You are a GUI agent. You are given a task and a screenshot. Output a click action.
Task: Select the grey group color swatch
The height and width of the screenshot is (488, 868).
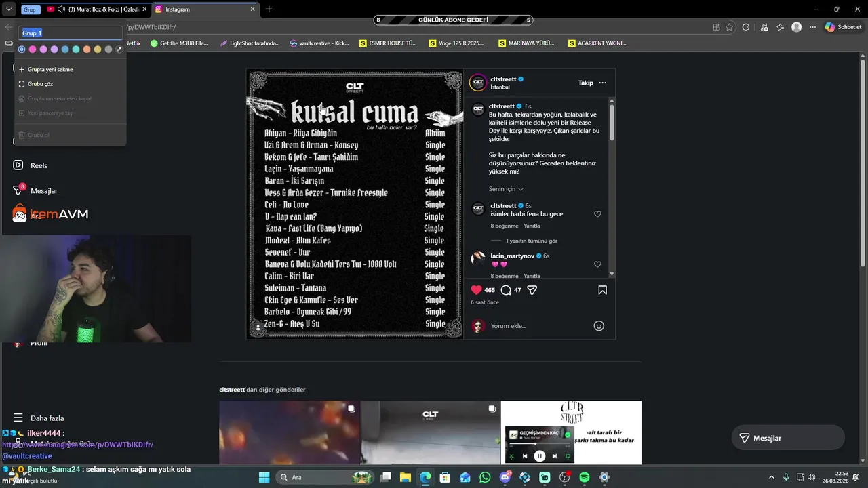(108, 49)
